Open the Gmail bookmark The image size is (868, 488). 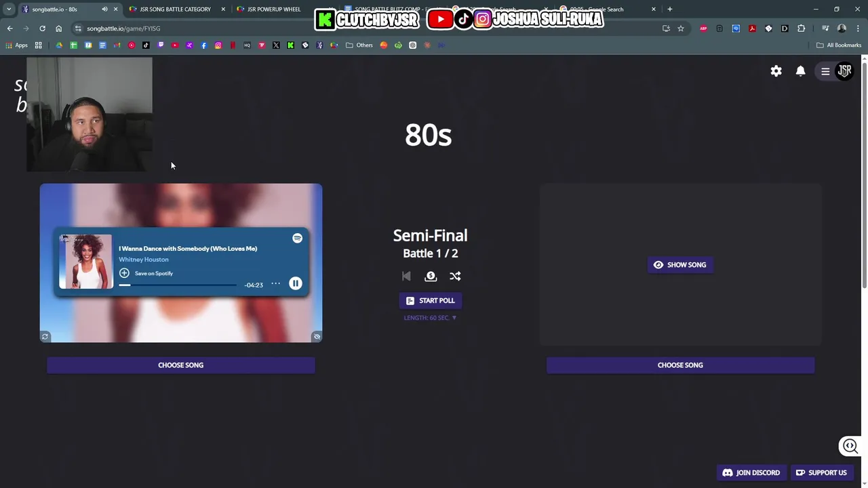117,45
